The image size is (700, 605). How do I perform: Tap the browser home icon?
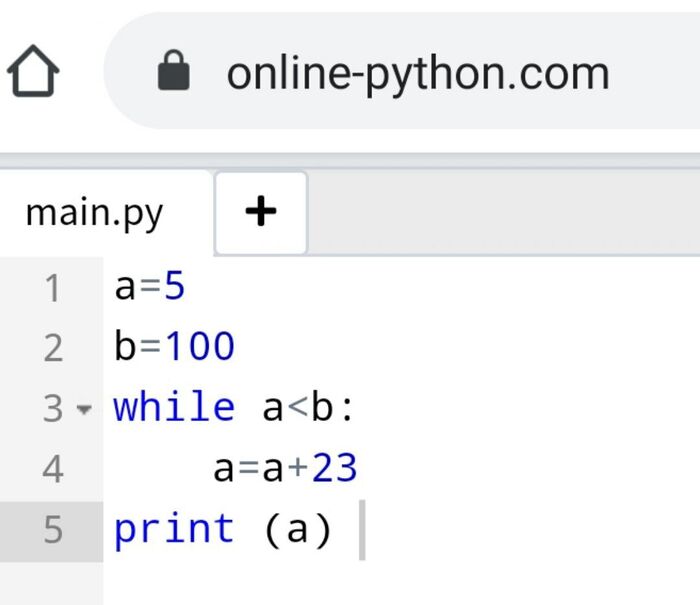(33, 74)
